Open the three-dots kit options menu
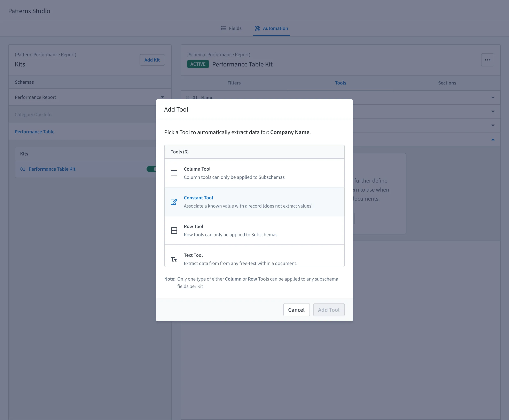The height and width of the screenshot is (420, 509). [x=487, y=60]
